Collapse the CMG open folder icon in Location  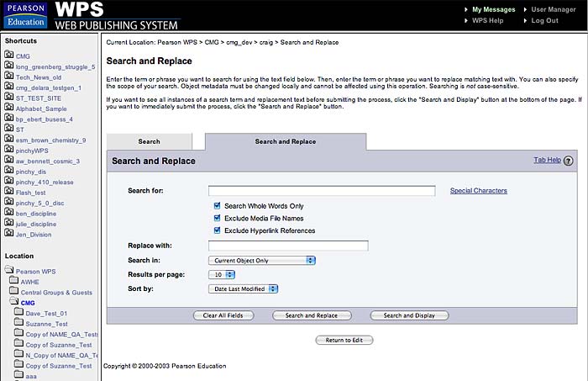tap(14, 301)
